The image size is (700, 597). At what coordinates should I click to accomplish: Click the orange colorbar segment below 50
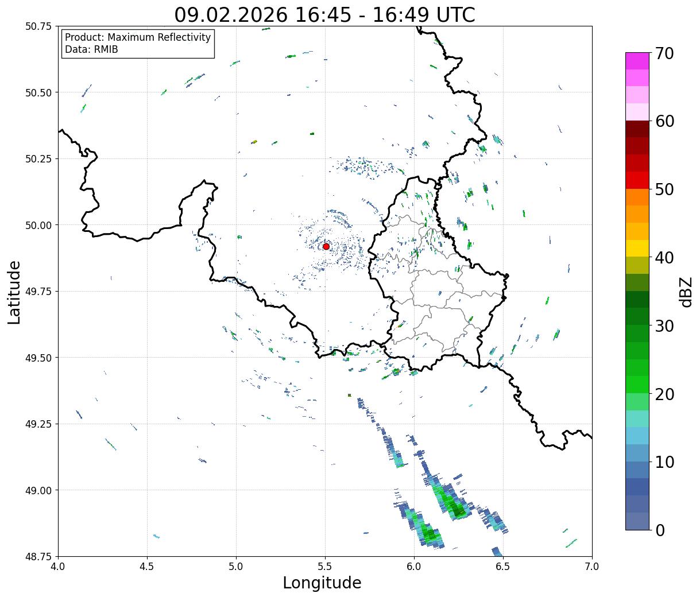coord(637,197)
